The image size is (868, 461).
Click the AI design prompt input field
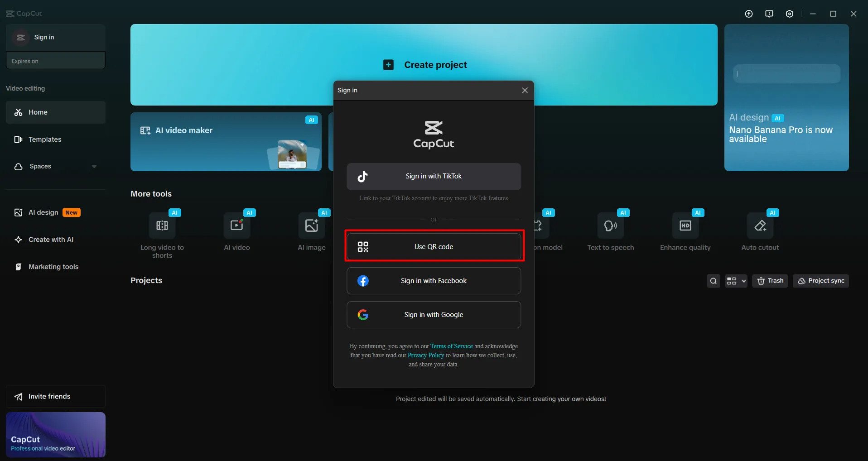[786, 73]
